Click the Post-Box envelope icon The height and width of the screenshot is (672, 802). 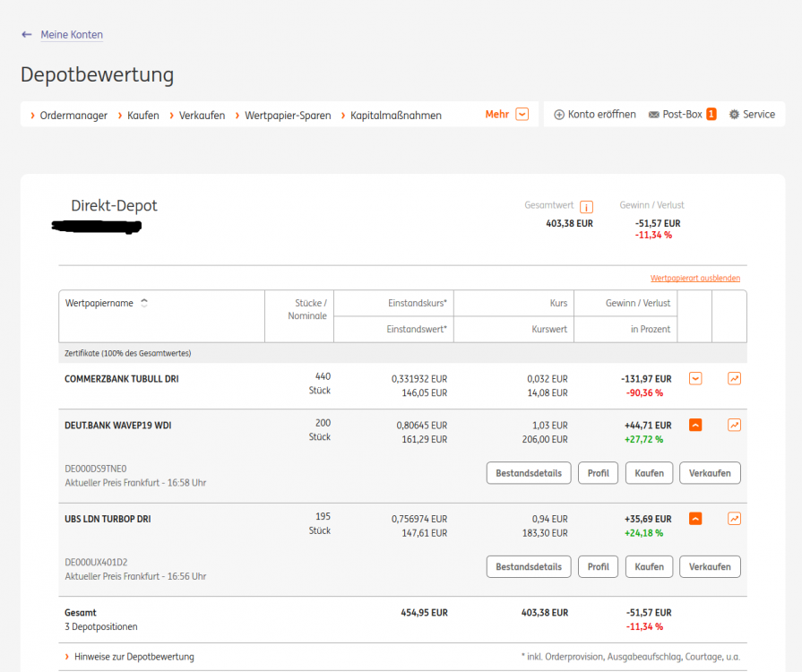coord(653,115)
